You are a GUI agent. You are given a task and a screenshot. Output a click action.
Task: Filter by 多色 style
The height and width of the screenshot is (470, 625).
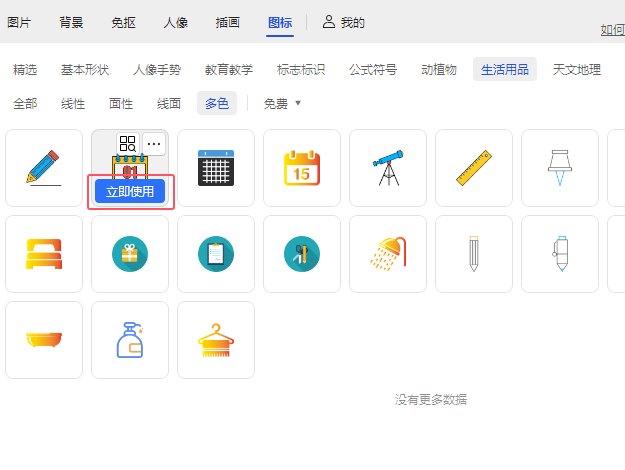coord(217,103)
